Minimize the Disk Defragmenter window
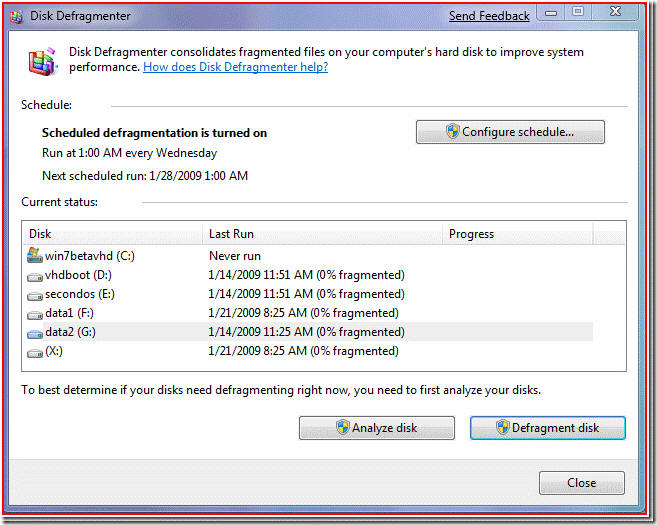The image size is (657, 525). [551, 13]
